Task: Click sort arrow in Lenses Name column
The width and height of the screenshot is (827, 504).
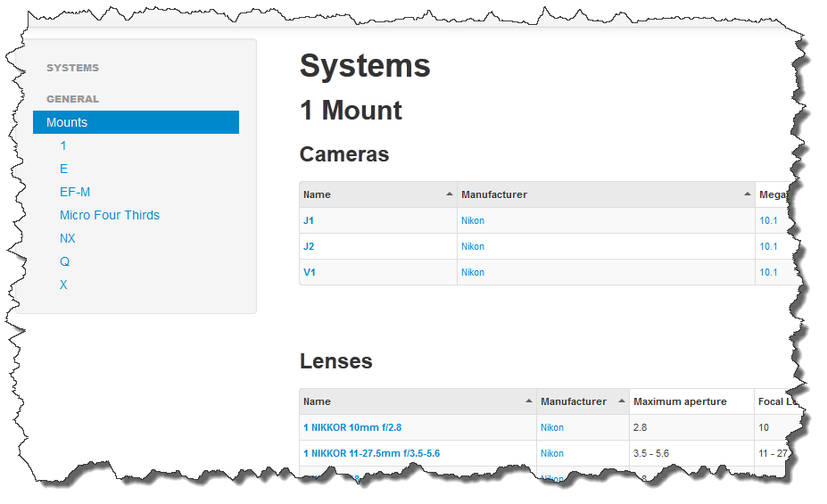Action: tap(528, 401)
